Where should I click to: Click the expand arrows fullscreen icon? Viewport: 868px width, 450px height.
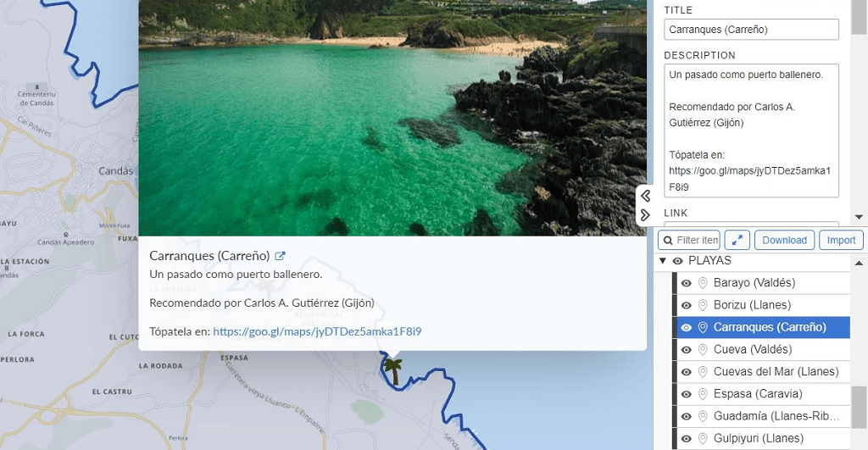737,240
